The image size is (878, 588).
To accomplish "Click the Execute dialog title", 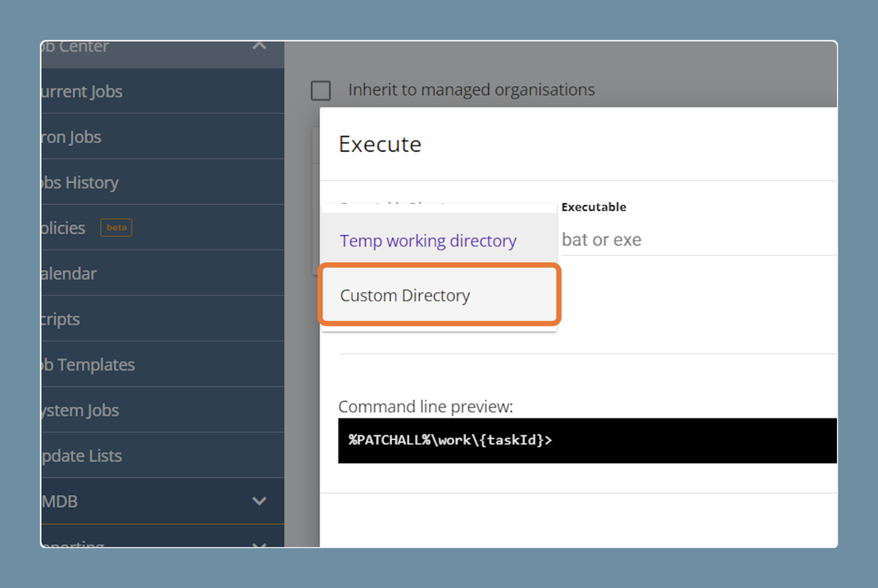I will [380, 144].
